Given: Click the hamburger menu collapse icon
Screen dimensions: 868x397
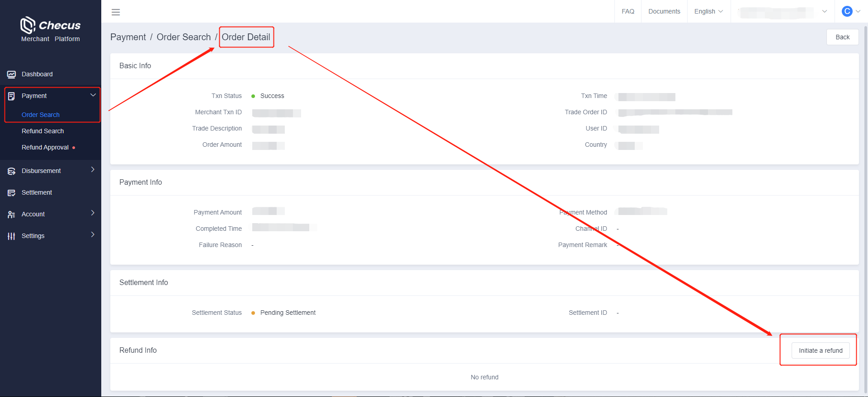Looking at the screenshot, I should coord(116,12).
